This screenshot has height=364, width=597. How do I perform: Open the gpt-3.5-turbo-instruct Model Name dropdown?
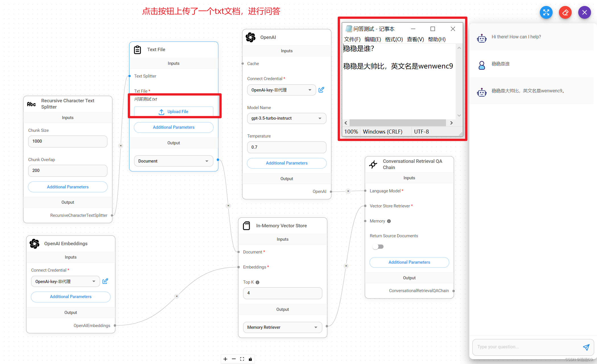(x=286, y=118)
